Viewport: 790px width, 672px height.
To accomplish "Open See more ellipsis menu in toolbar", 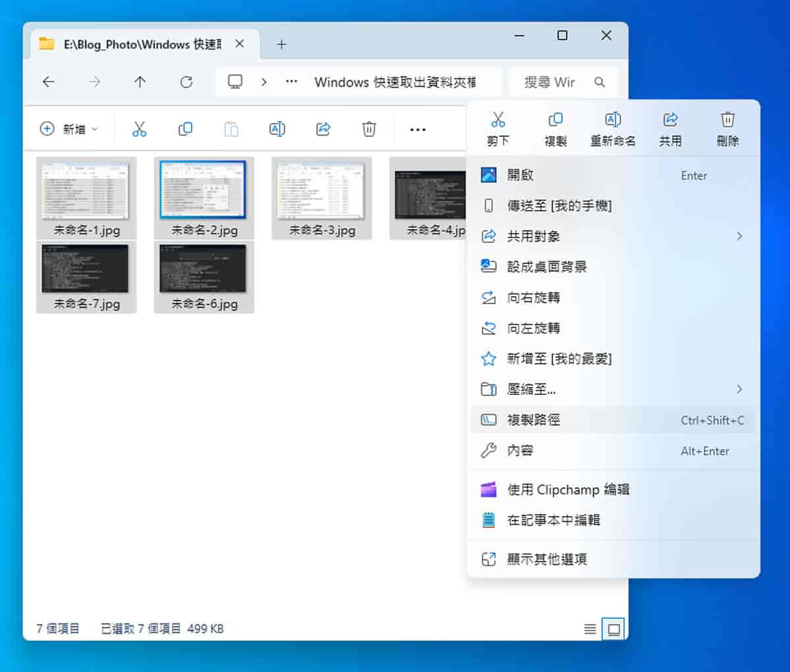I will point(417,130).
